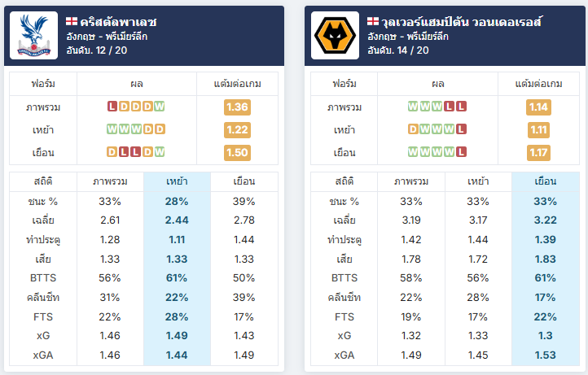Click Crystal Palace 1.50 away points badge

237,152
